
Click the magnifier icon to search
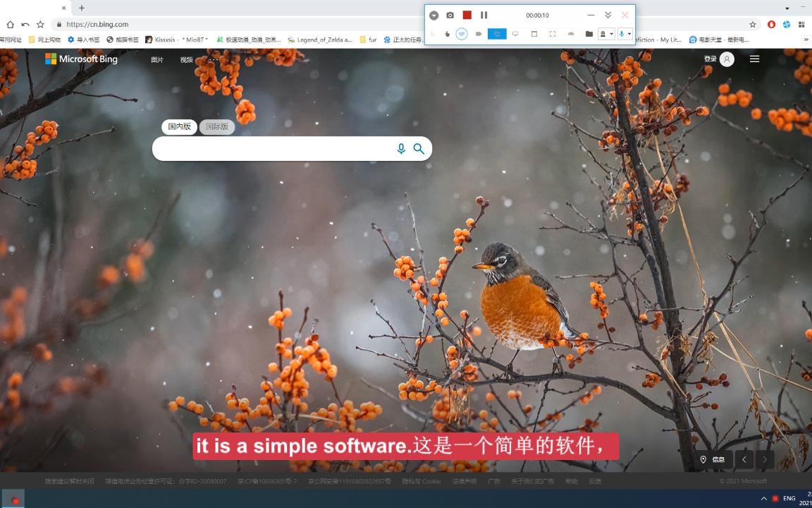(x=419, y=149)
